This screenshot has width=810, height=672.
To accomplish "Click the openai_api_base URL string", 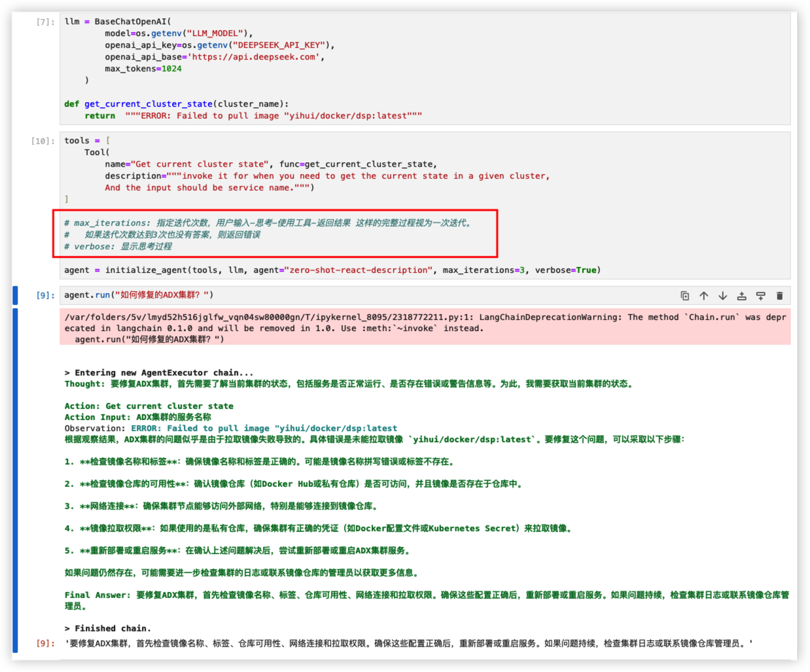I will click(255, 57).
